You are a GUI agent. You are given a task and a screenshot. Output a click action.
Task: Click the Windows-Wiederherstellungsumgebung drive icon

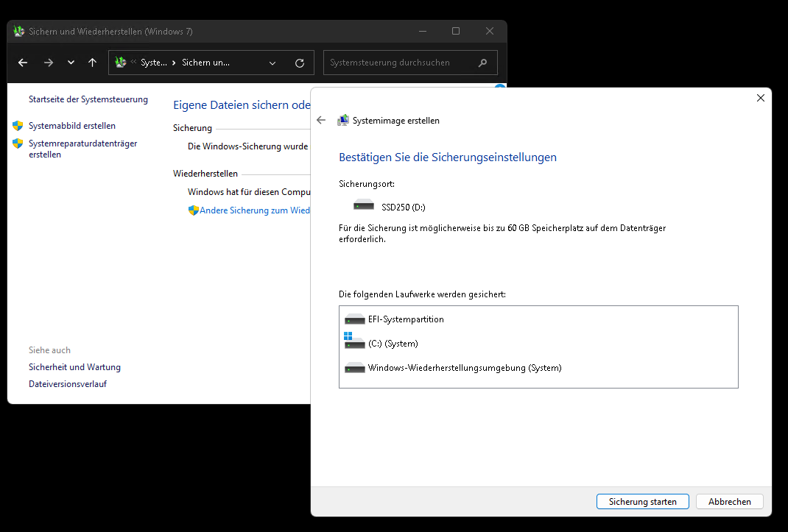[x=354, y=368]
